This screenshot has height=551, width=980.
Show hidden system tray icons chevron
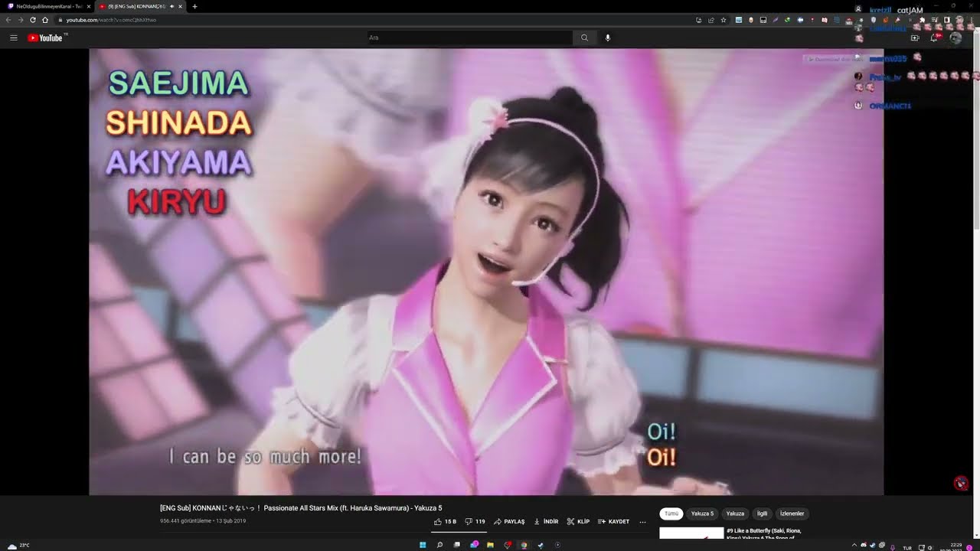pos(854,545)
